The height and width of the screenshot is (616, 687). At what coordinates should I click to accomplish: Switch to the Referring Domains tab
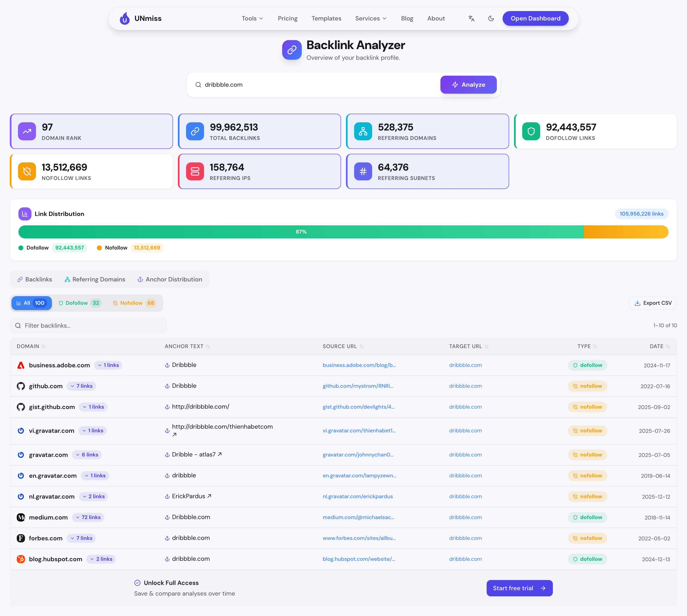95,279
